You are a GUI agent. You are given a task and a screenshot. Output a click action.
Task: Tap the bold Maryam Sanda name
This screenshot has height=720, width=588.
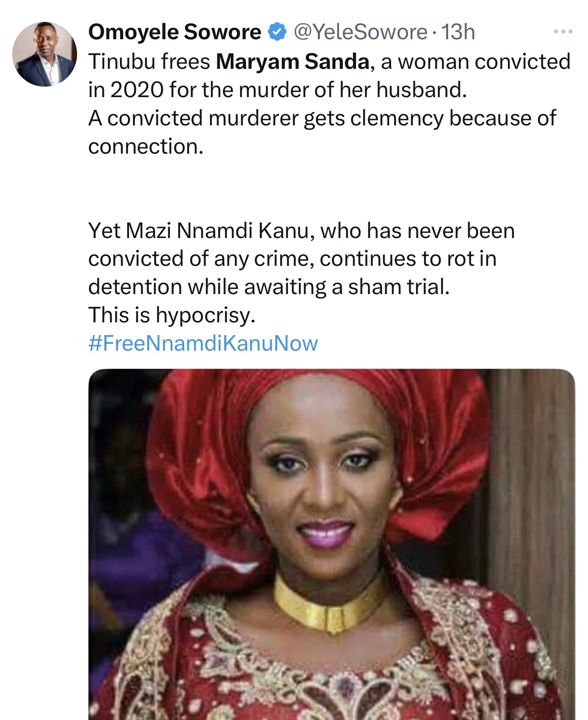click(292, 62)
